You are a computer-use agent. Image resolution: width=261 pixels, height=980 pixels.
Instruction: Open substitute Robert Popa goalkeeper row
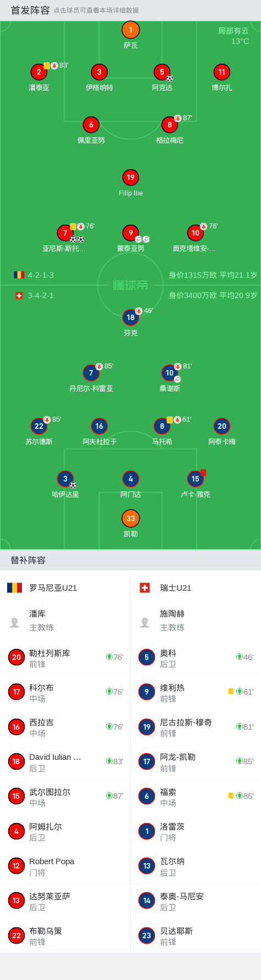point(65,866)
